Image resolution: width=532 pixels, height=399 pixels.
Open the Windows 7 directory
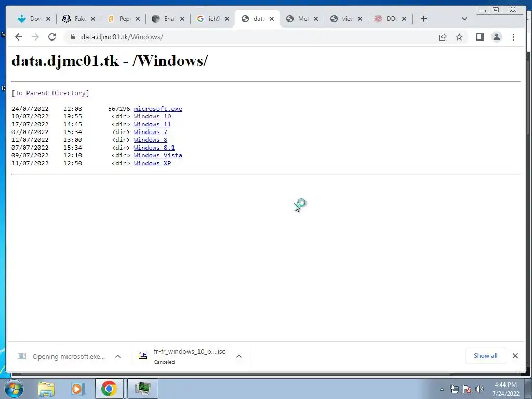click(x=151, y=132)
